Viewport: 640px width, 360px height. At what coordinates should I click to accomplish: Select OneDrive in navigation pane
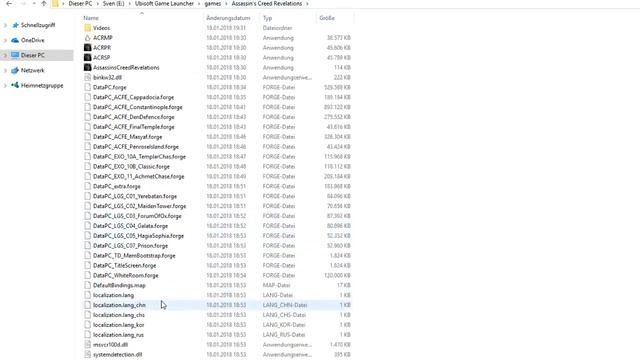coord(33,40)
